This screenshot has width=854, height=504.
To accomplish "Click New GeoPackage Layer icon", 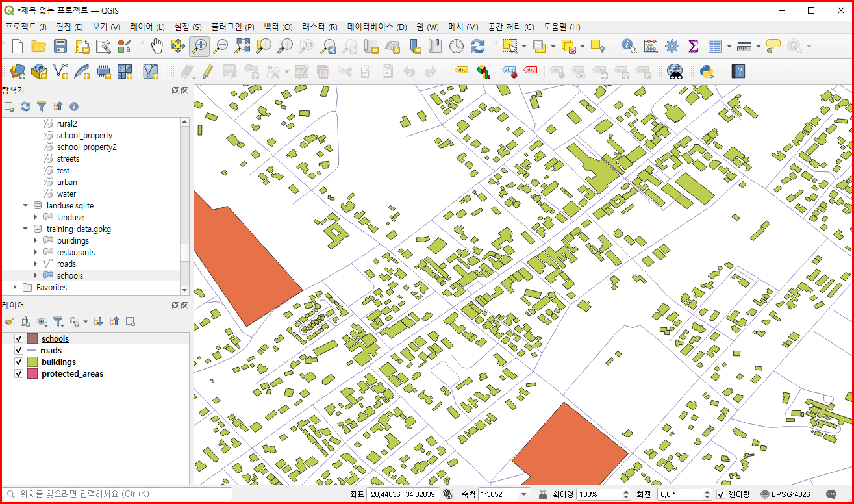I will 39,71.
